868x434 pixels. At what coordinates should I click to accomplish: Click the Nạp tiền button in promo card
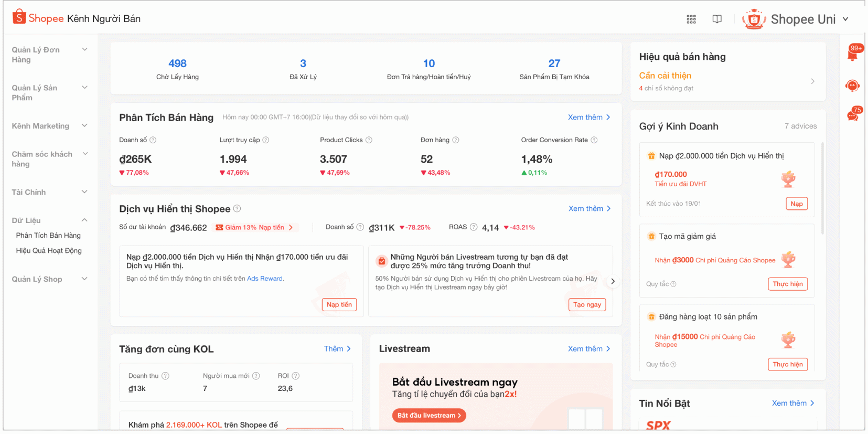point(339,305)
